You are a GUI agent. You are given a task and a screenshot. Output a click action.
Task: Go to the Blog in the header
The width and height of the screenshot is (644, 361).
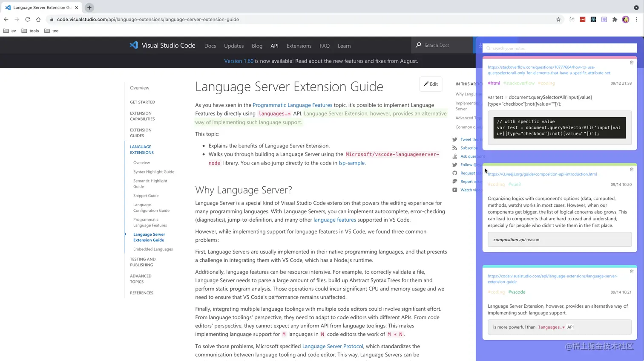tap(257, 46)
